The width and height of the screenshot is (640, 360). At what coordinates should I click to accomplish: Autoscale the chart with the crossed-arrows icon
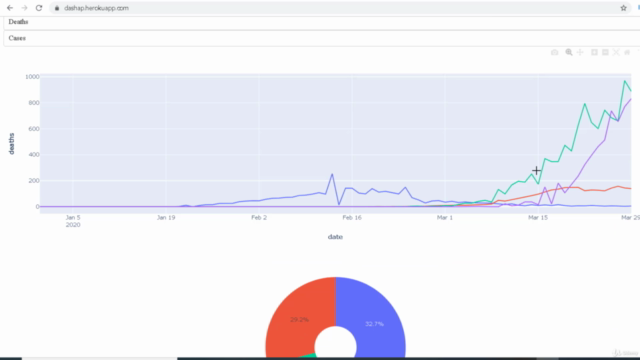616,52
